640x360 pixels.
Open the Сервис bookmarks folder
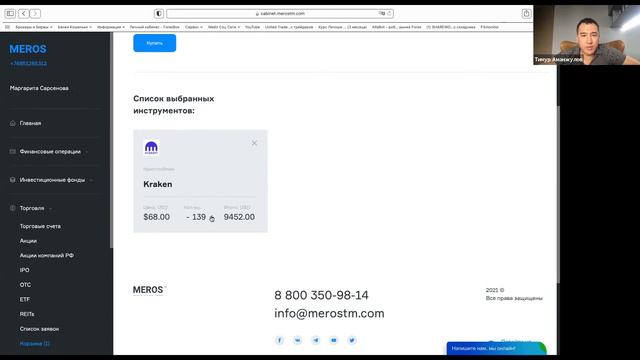193,27
